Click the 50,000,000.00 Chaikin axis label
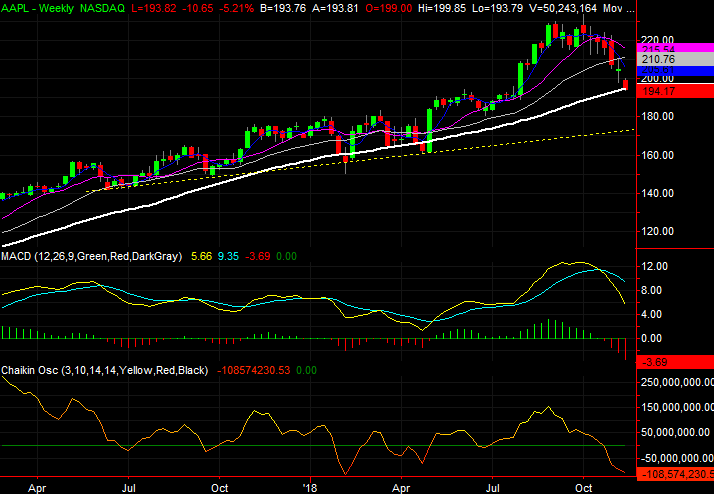714x494 pixels. pyautogui.click(x=677, y=433)
